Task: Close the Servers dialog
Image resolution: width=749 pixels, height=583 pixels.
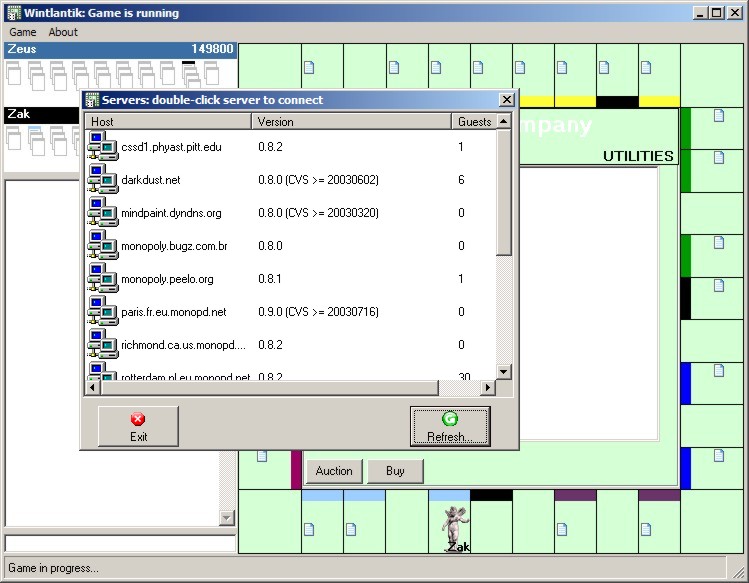Action: tap(506, 100)
